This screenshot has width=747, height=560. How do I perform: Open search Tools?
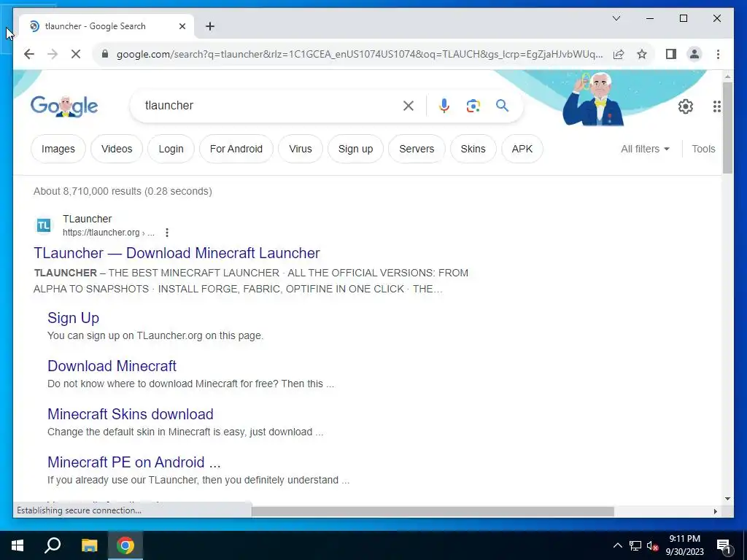pyautogui.click(x=703, y=149)
